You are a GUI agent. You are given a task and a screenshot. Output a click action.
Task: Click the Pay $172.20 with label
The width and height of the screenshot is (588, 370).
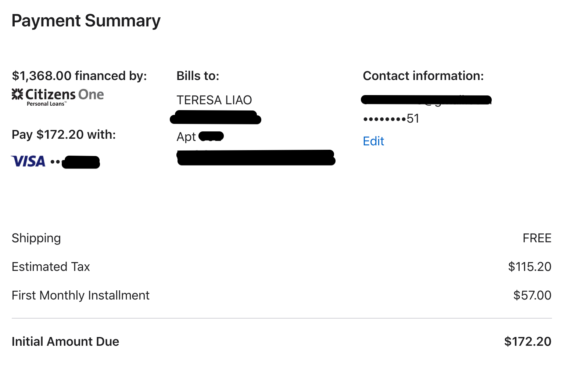click(x=64, y=134)
